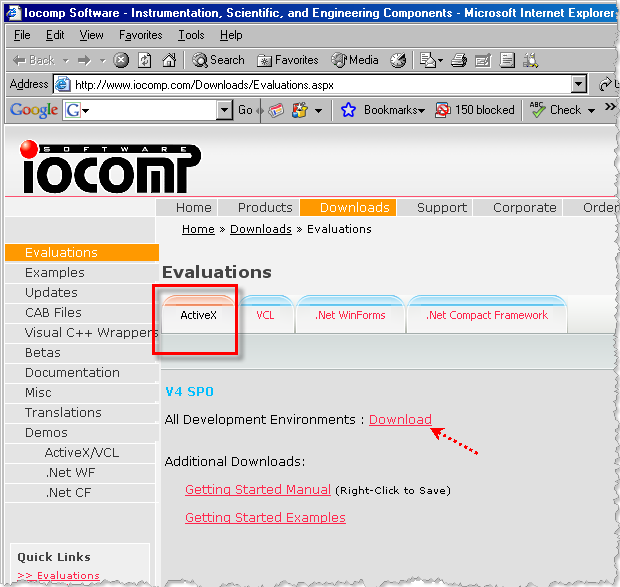Image resolution: width=620 pixels, height=587 pixels.
Task: Go forward with the Forward arrow
Action: pyautogui.click(x=84, y=60)
